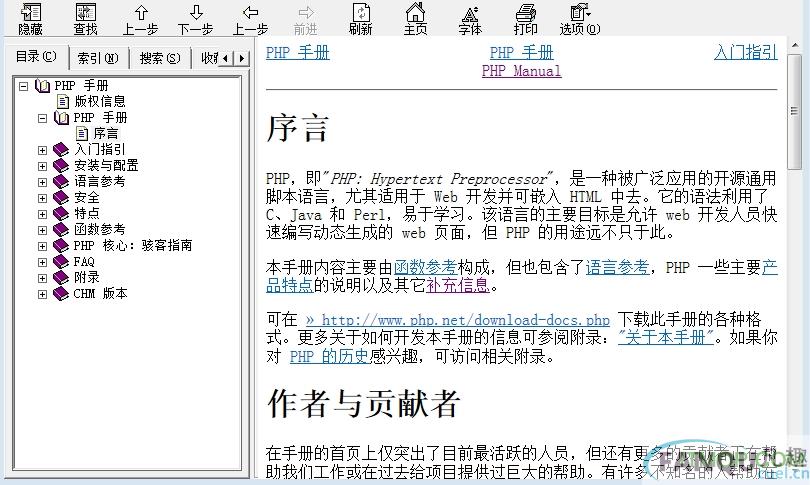Open the top-center PHP 手册 link
Screen dimensions: 810x485
(x=521, y=53)
